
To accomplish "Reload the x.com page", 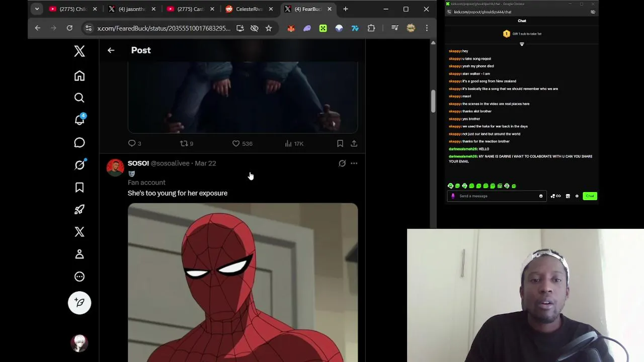I will point(69,28).
